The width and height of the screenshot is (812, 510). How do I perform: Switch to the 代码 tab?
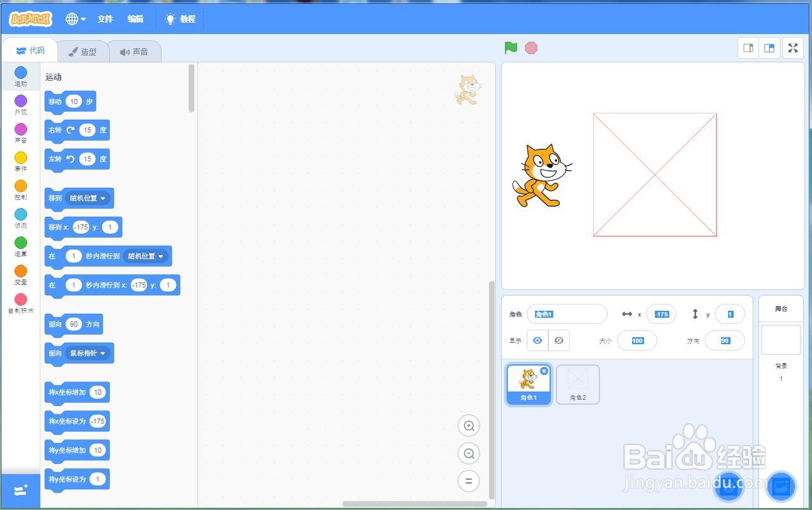pyautogui.click(x=30, y=51)
